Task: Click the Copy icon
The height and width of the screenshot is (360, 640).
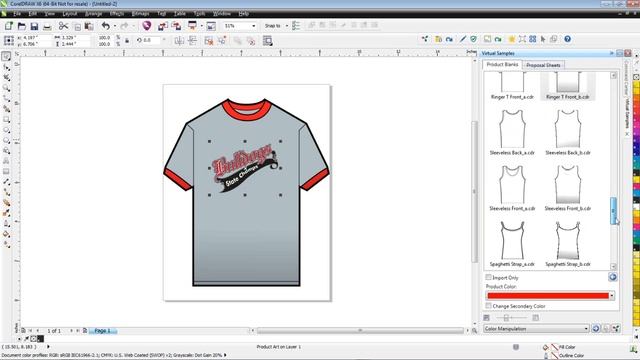Action: click(78, 27)
